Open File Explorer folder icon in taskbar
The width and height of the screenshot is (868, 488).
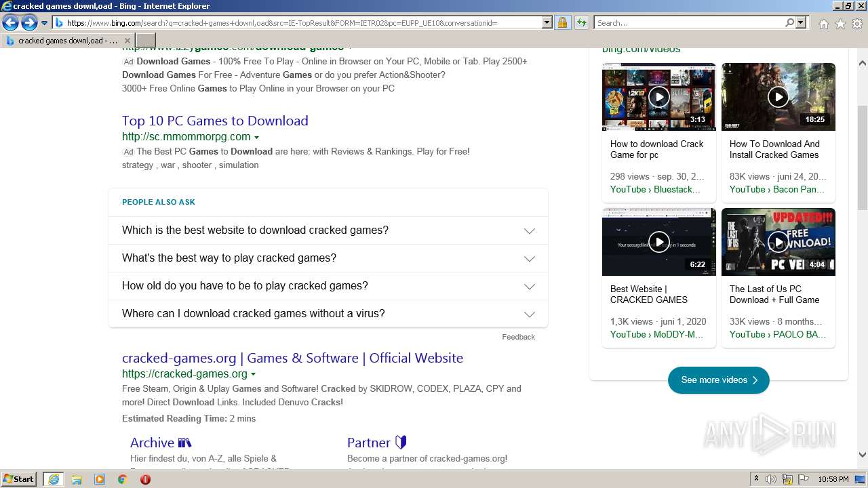(x=77, y=479)
